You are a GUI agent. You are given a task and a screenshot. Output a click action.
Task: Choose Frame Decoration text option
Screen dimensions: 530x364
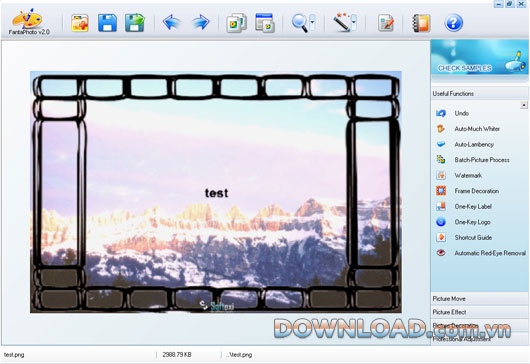coord(477,191)
